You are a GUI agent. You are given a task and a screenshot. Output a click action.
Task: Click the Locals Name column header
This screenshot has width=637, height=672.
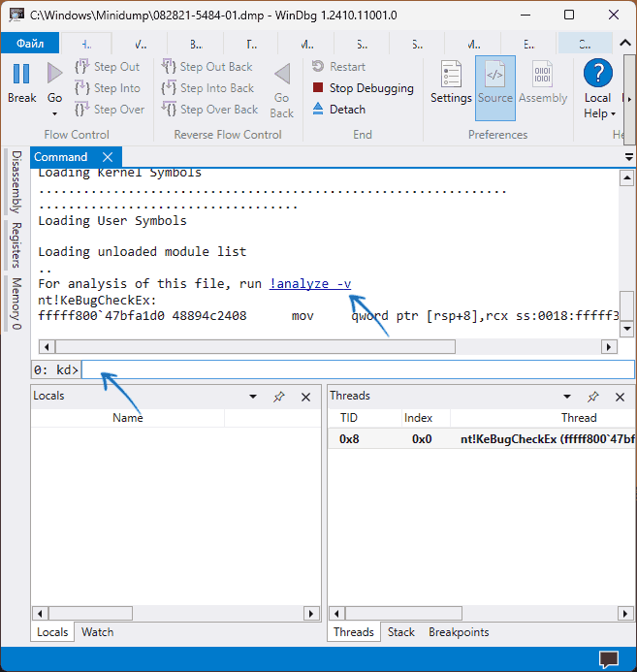(x=128, y=418)
